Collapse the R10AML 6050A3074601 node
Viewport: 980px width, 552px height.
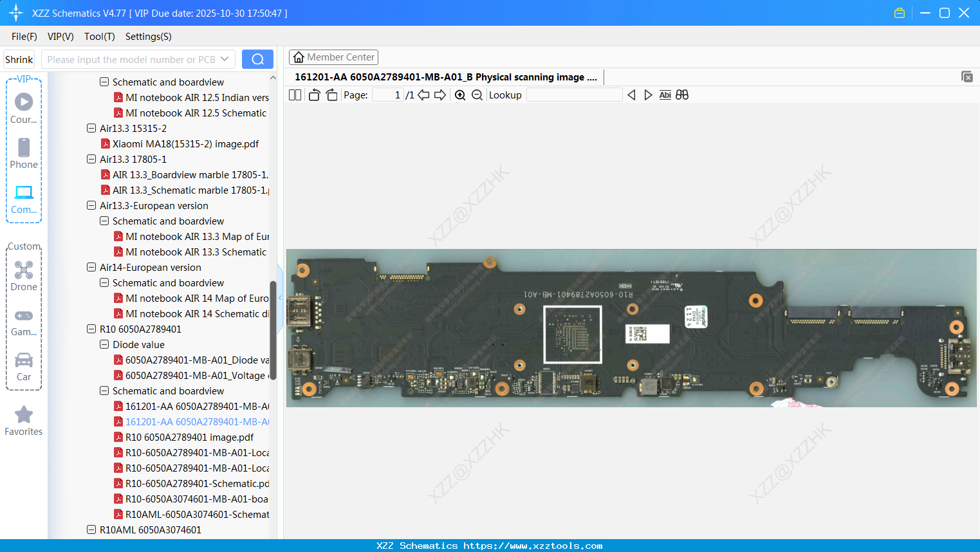91,530
